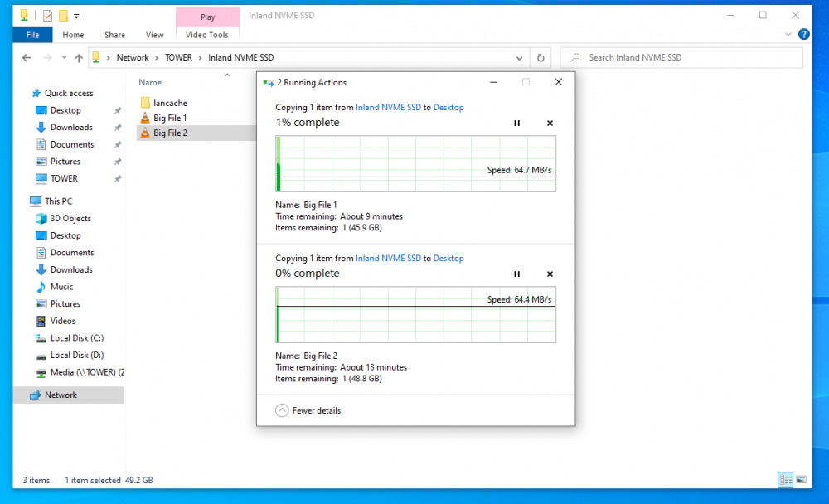Open Desktop link in second copy
The image size is (829, 504).
pyautogui.click(x=448, y=258)
